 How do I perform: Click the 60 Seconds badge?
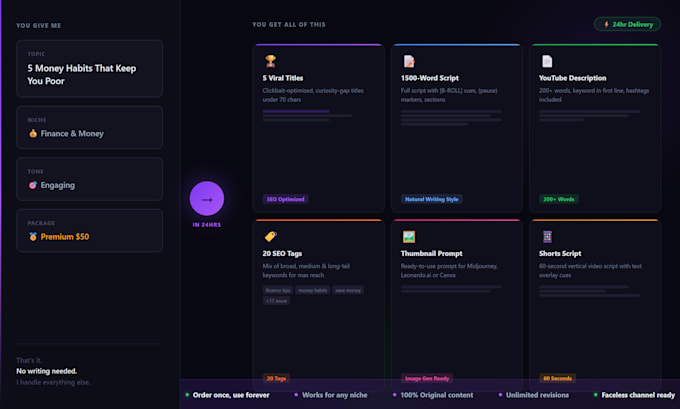click(557, 378)
